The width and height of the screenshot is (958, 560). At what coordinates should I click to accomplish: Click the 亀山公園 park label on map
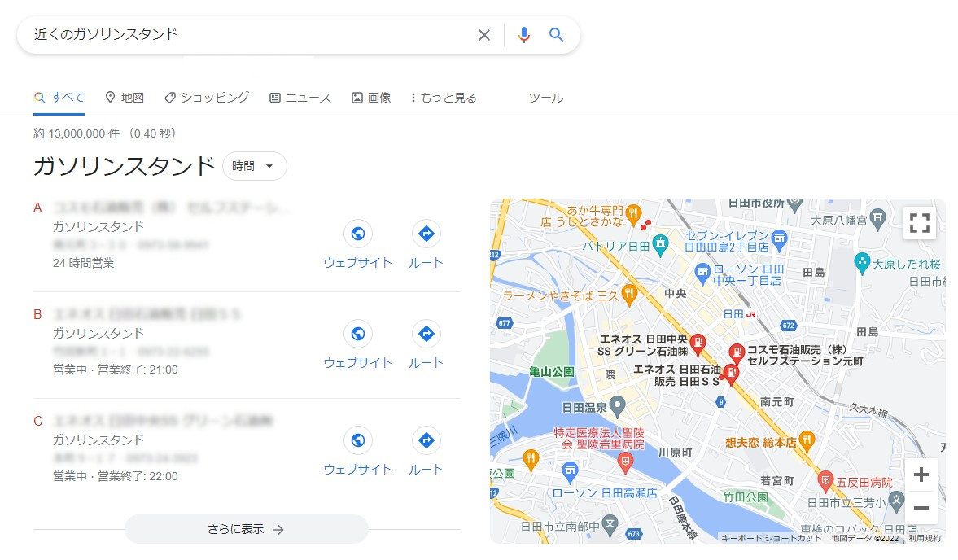point(552,371)
